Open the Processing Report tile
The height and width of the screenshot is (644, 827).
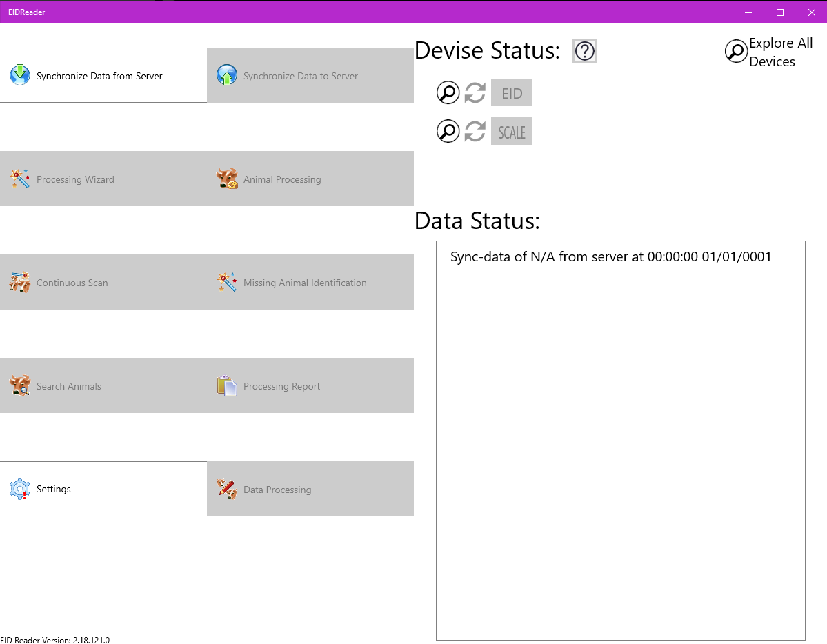click(x=310, y=385)
